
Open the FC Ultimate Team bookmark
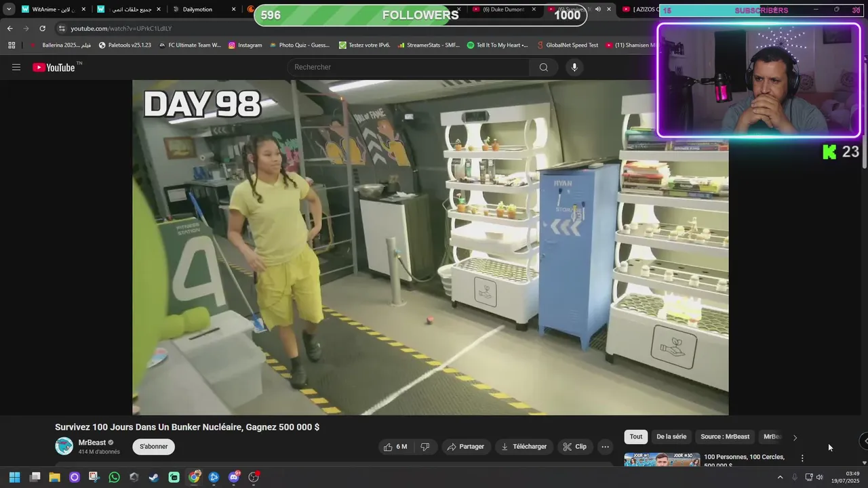pyautogui.click(x=190, y=45)
